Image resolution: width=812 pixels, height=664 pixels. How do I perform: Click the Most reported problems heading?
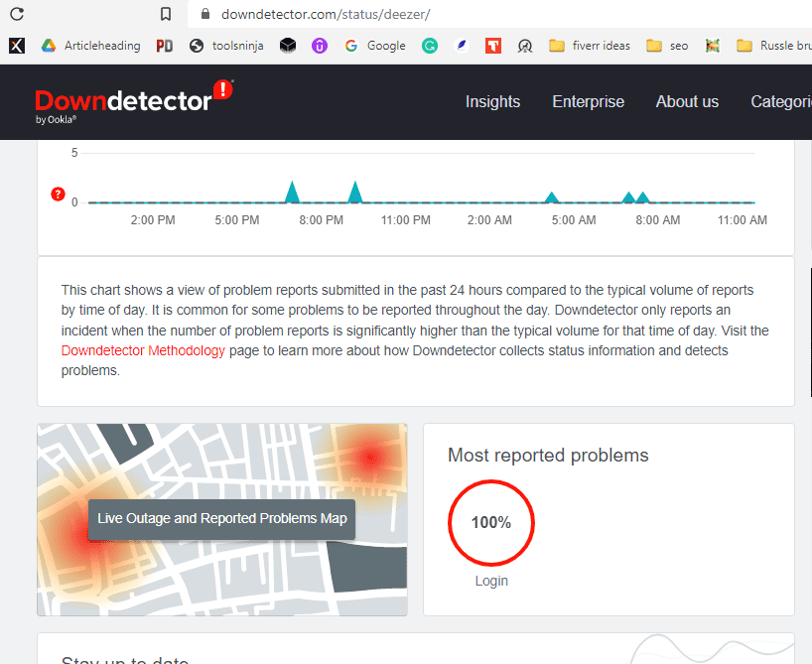[548, 456]
